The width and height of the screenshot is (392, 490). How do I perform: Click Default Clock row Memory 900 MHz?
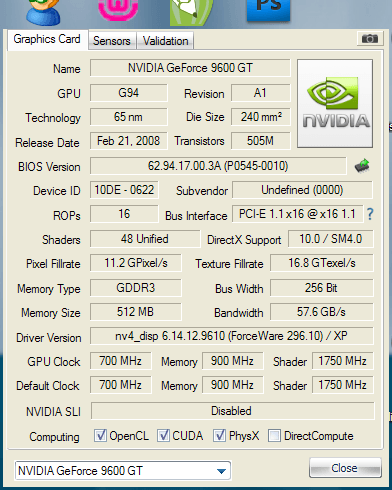(232, 385)
